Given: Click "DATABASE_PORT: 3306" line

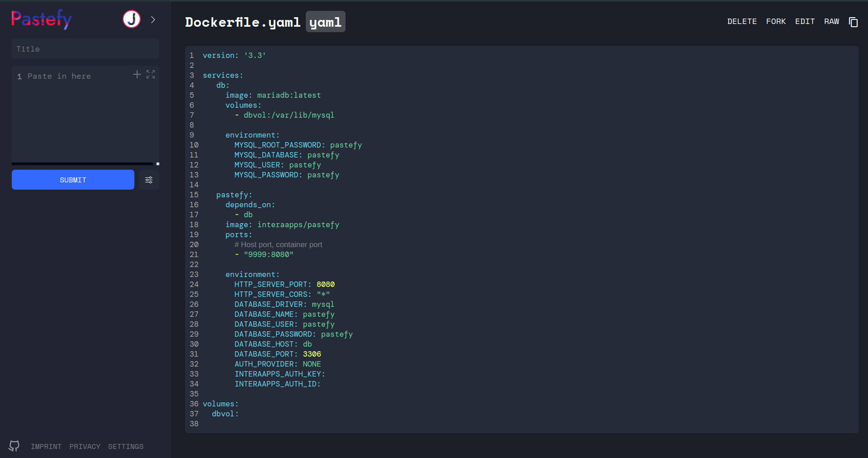Looking at the screenshot, I should coord(278,354).
